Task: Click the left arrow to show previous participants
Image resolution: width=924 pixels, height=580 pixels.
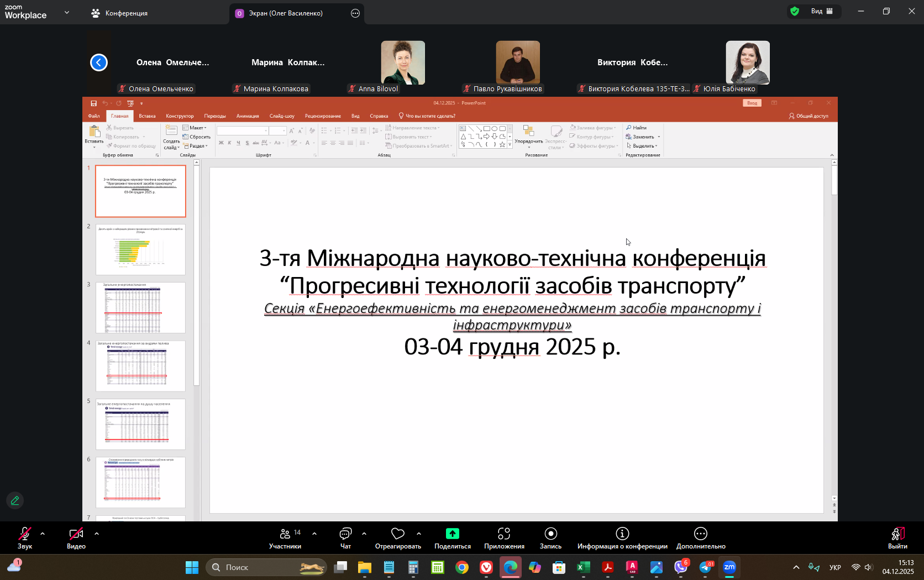Action: (x=99, y=62)
